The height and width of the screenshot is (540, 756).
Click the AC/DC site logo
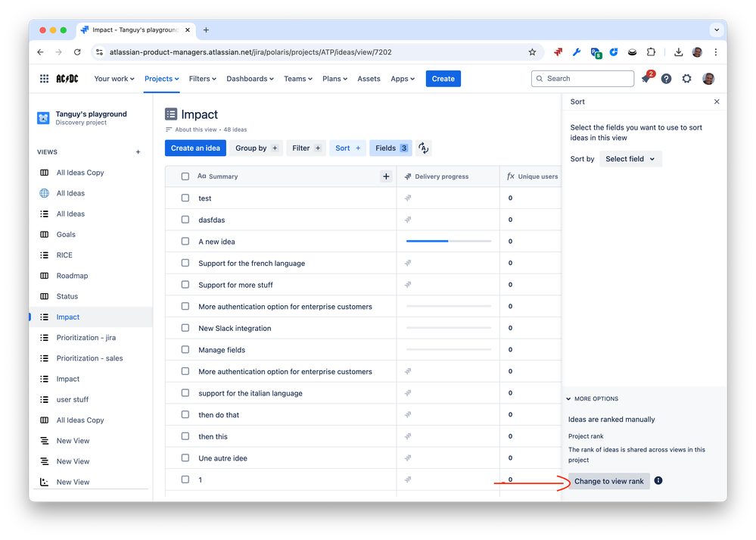(x=67, y=79)
